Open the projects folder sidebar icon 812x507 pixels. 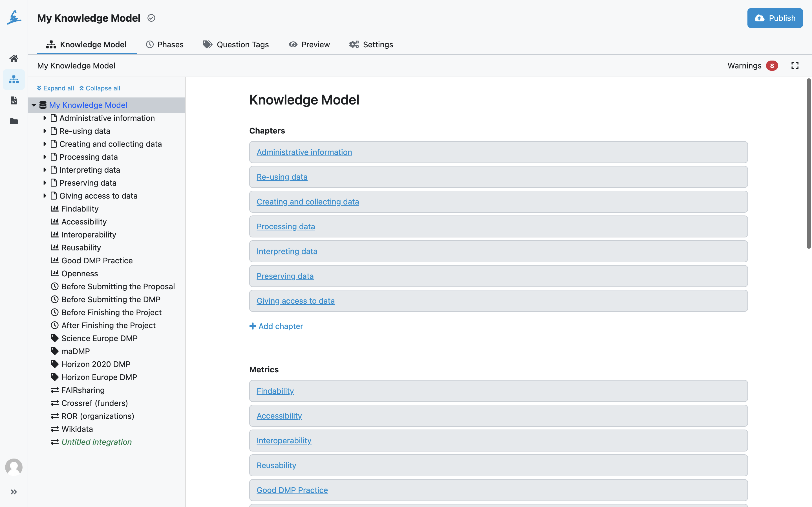tap(14, 121)
